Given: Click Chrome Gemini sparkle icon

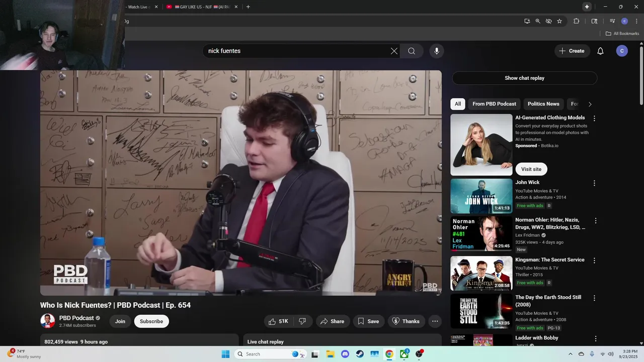Looking at the screenshot, I should (587, 7).
